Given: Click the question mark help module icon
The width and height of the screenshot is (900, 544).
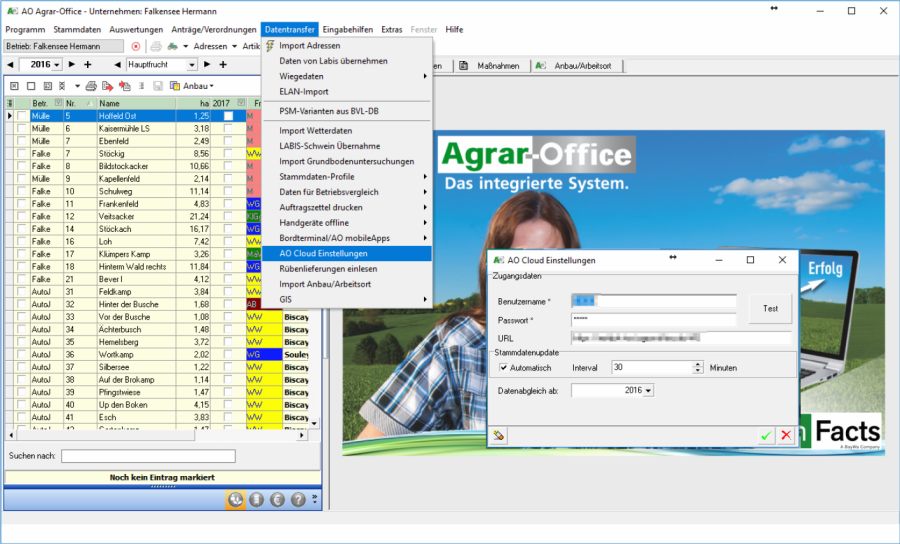Looking at the screenshot, I should [x=298, y=500].
